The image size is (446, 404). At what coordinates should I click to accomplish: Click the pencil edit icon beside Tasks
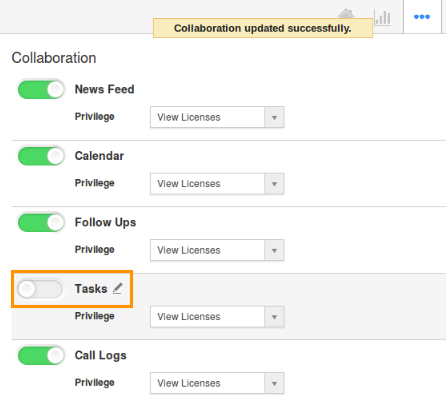click(117, 289)
